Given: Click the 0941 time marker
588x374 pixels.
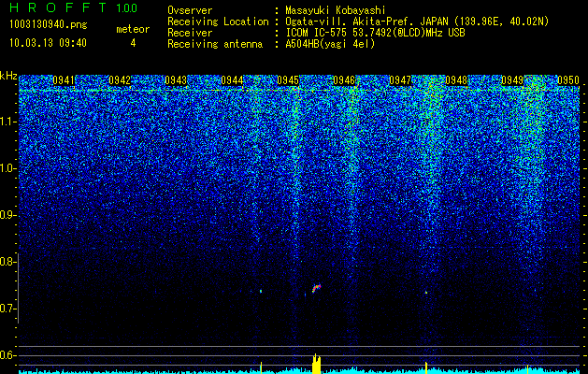Looking at the screenshot, I should (x=64, y=80).
